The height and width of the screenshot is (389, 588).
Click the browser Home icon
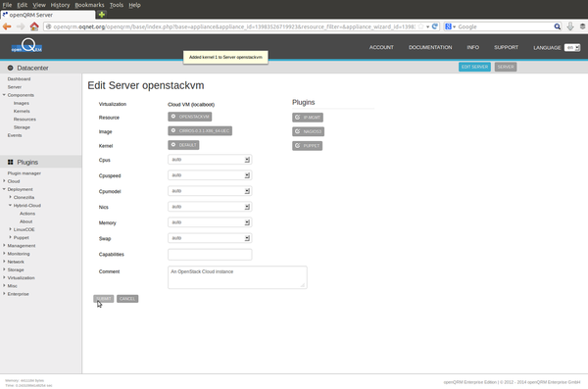click(x=34, y=26)
